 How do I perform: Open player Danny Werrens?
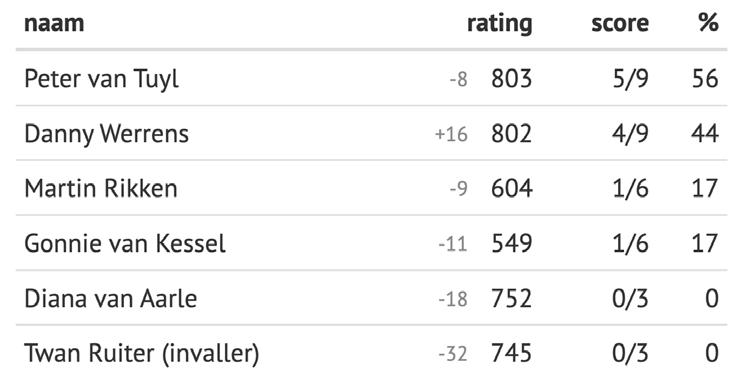point(107,134)
